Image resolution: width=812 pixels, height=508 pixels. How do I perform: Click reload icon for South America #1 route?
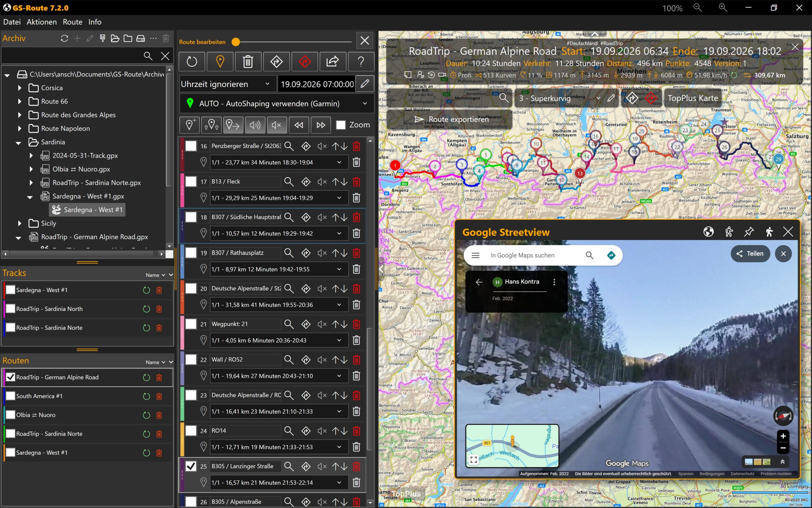[x=146, y=397]
